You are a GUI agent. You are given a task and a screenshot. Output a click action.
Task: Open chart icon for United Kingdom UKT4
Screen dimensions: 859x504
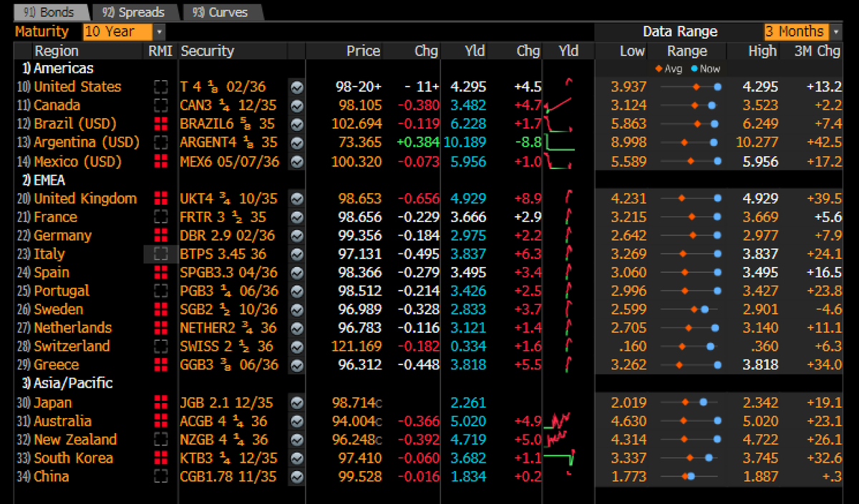point(296,199)
